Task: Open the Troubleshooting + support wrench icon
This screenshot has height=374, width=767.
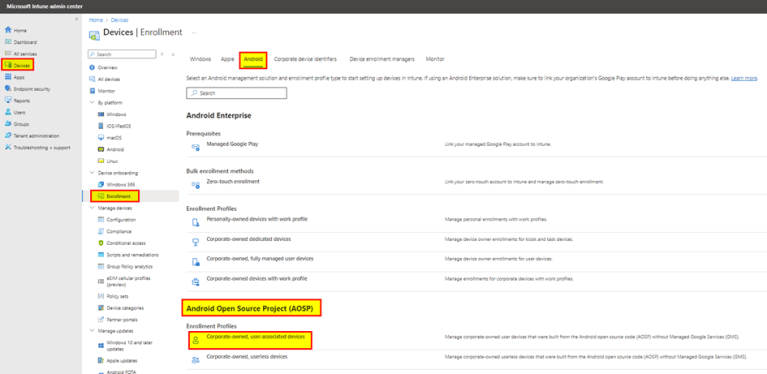Action: 8,148
